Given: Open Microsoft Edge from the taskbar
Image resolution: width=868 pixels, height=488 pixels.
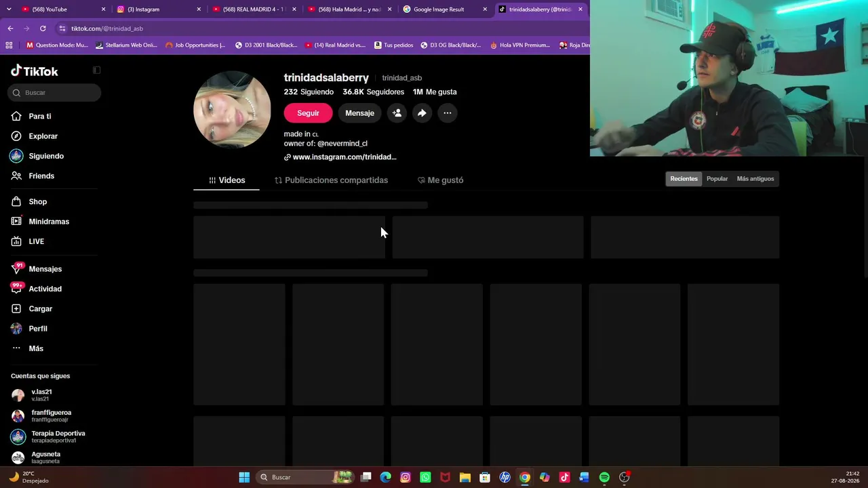Looking at the screenshot, I should [386, 477].
